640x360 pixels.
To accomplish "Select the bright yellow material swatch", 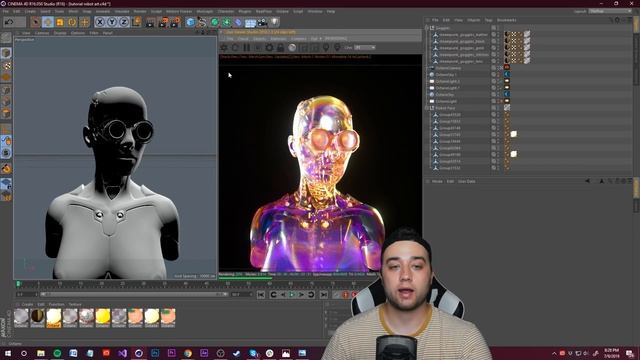I will pos(102,318).
